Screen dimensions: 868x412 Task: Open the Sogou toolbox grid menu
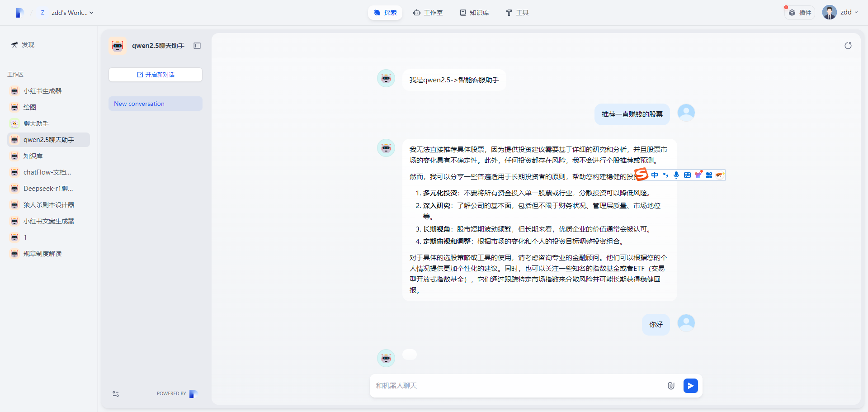pyautogui.click(x=708, y=175)
